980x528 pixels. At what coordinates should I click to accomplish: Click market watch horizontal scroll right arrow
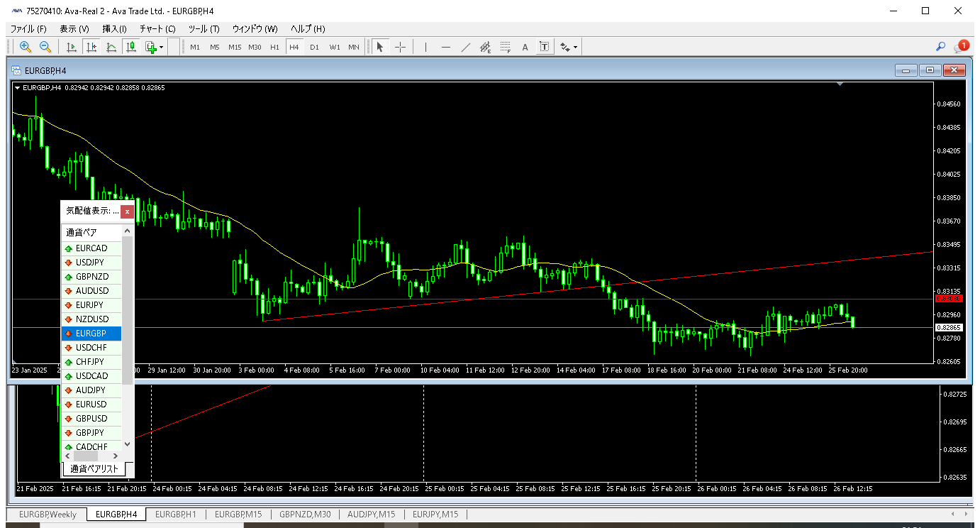(x=117, y=456)
